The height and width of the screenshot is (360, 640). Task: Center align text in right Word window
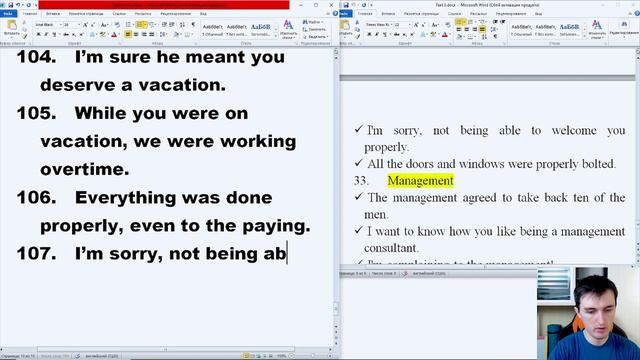click(466, 29)
